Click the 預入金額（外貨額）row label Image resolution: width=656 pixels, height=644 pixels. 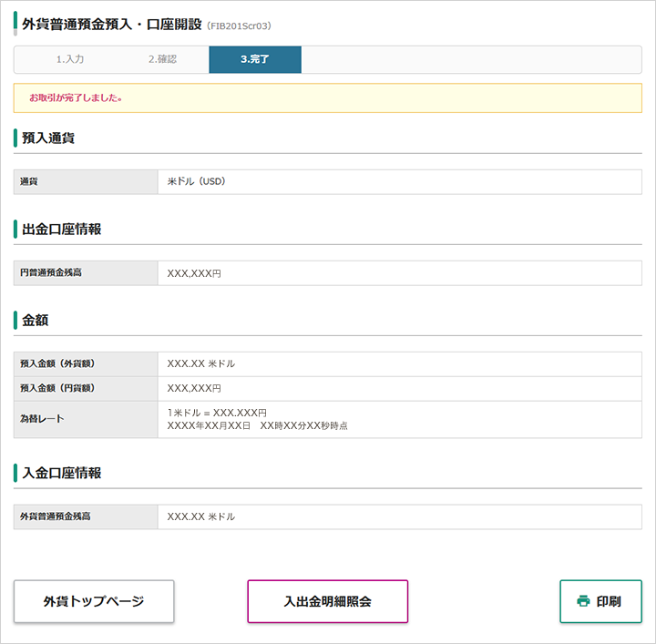(57, 363)
